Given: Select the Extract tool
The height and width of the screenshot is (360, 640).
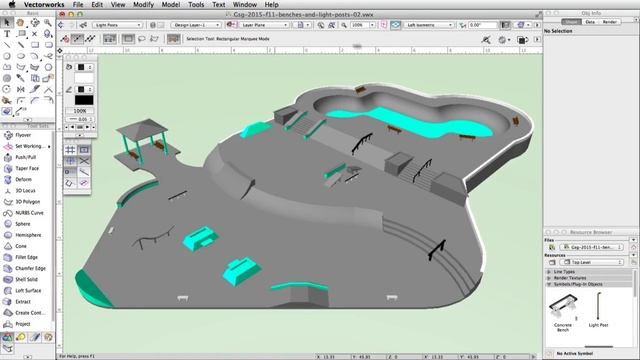Looking at the screenshot, I should 23,302.
